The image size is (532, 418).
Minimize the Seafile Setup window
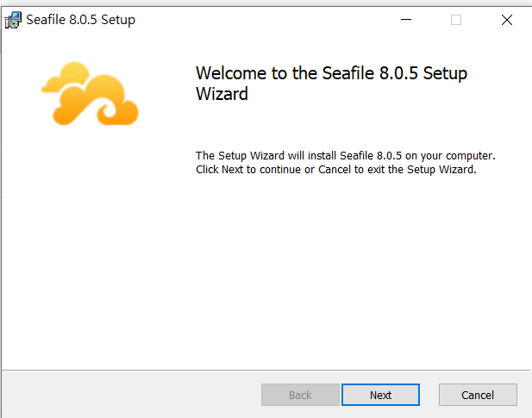tap(406, 20)
